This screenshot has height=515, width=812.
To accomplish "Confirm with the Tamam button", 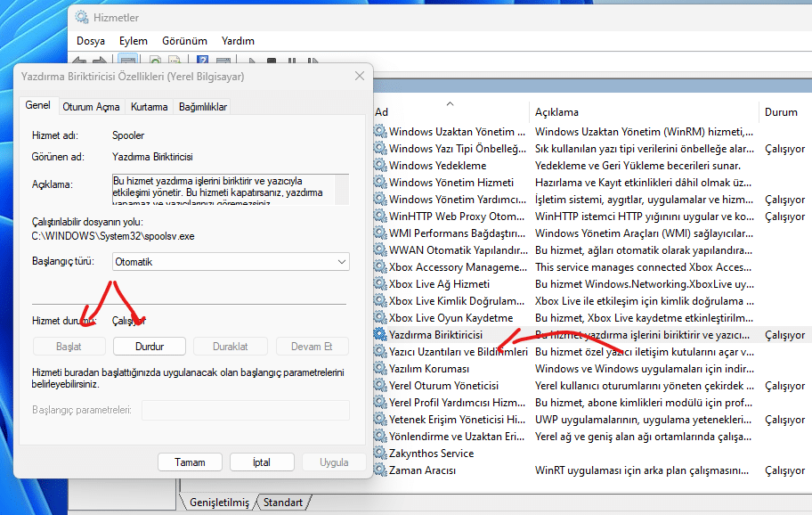I will (190, 462).
